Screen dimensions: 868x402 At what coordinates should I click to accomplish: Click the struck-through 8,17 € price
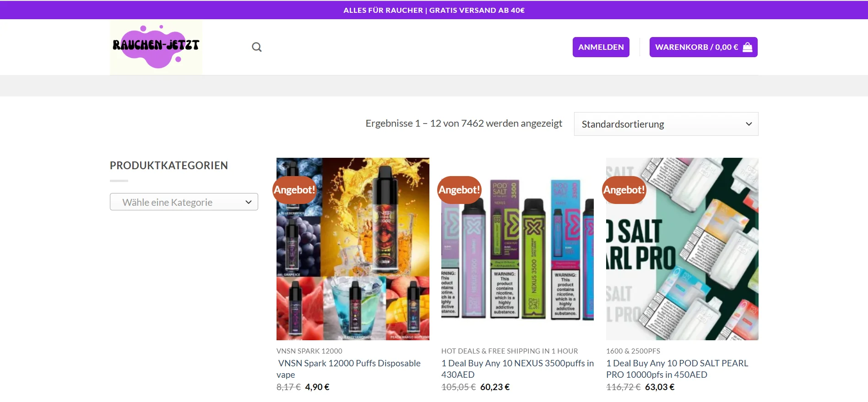[288, 387]
